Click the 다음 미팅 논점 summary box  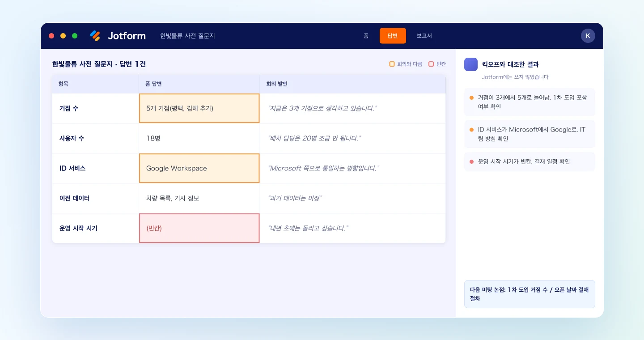530,294
